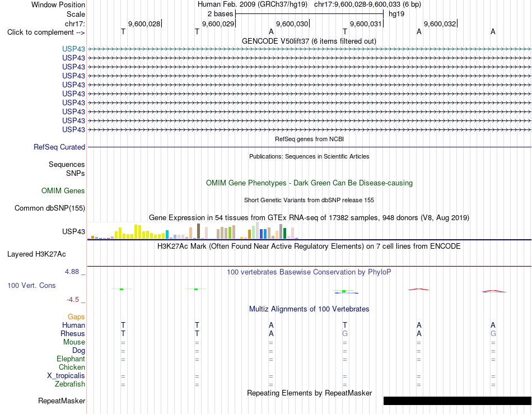Click USP43 label beside the GTEx bar chart
532x414 pixels.
click(x=73, y=231)
